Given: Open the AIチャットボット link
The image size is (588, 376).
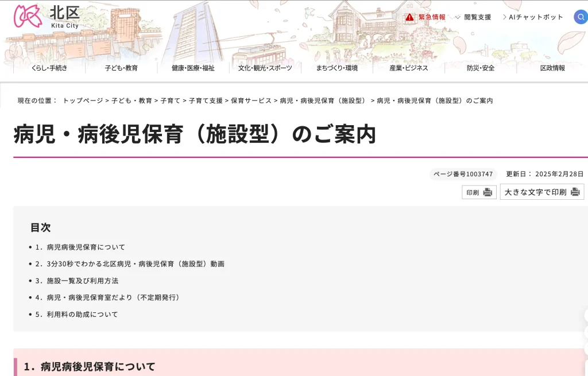Looking at the screenshot, I should coord(532,17).
